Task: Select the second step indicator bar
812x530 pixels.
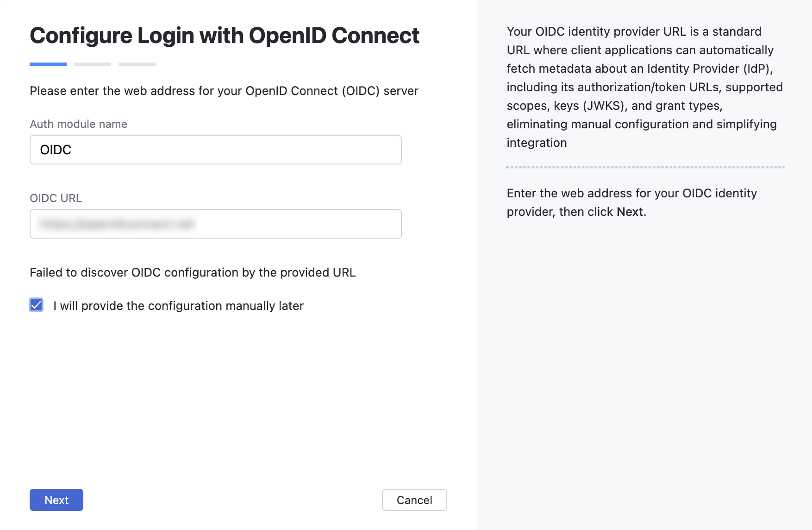Action: tap(92, 64)
